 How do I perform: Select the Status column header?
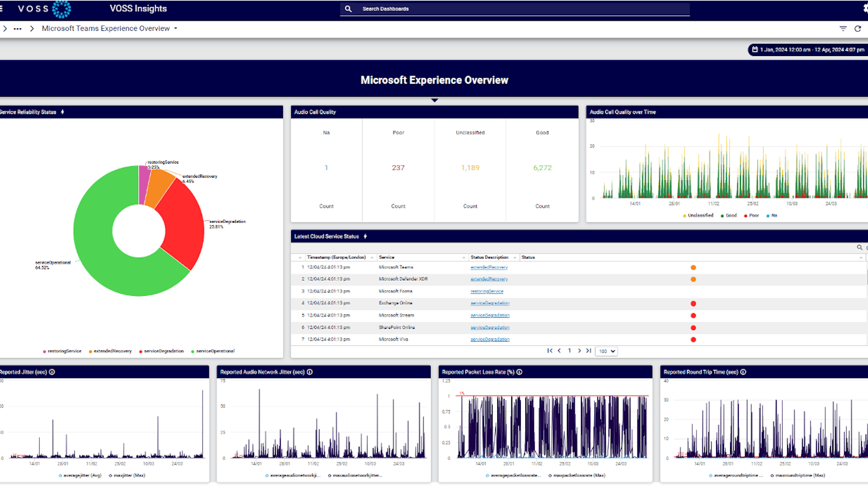click(x=528, y=257)
